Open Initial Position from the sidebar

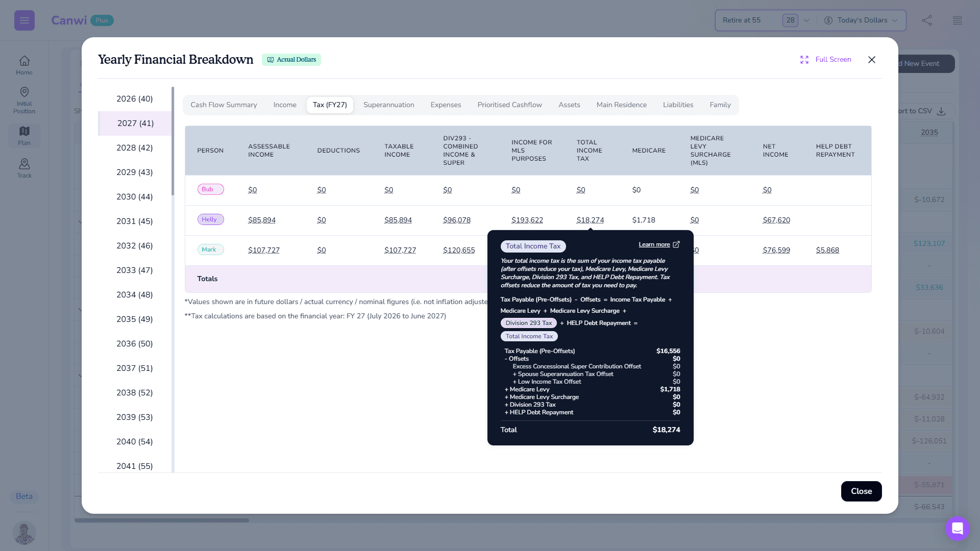click(x=24, y=99)
